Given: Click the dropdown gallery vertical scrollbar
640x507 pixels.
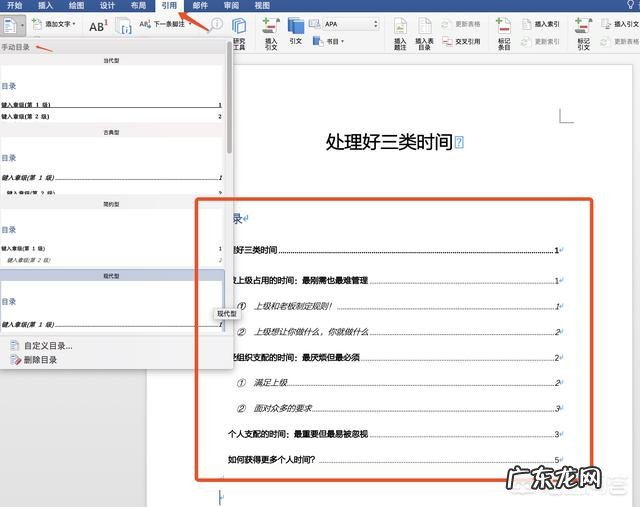Looking at the screenshot, I should (x=229, y=98).
